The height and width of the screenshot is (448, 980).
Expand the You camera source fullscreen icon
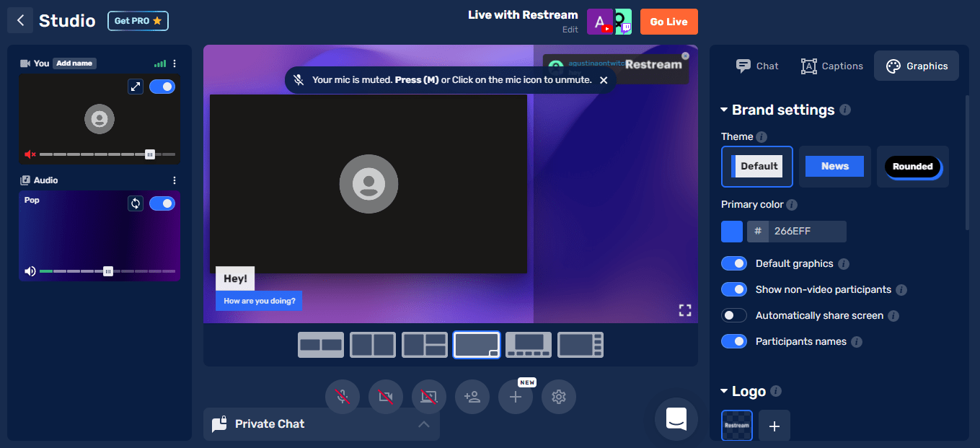point(136,87)
